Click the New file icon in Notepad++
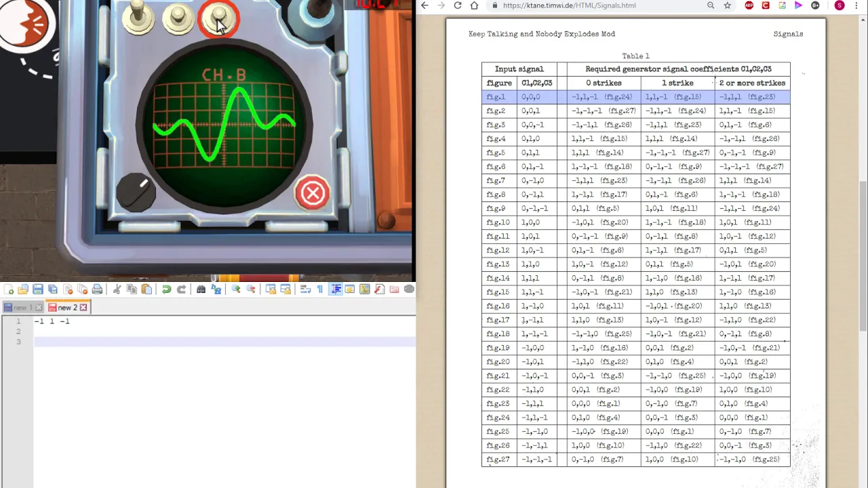 pos(9,289)
